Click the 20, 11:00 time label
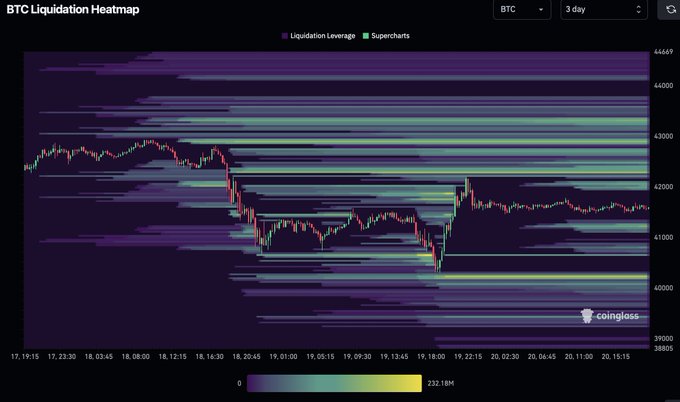The height and width of the screenshot is (402, 680). point(579,356)
